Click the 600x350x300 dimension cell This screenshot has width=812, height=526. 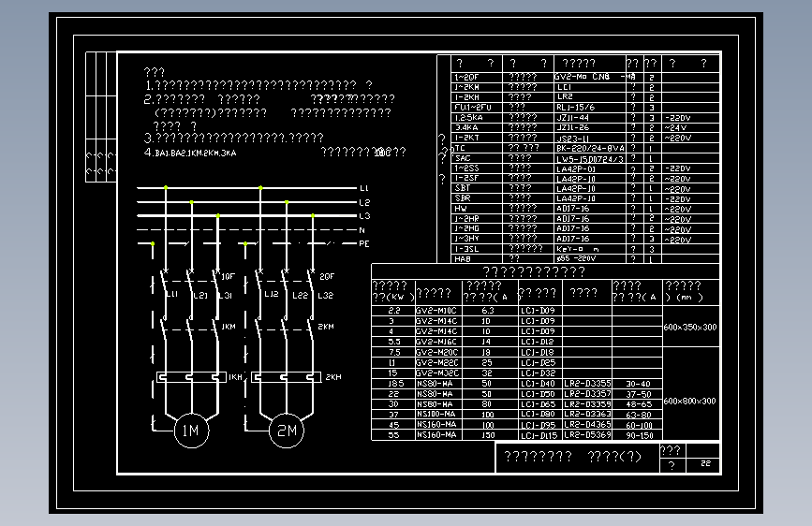tap(690, 328)
